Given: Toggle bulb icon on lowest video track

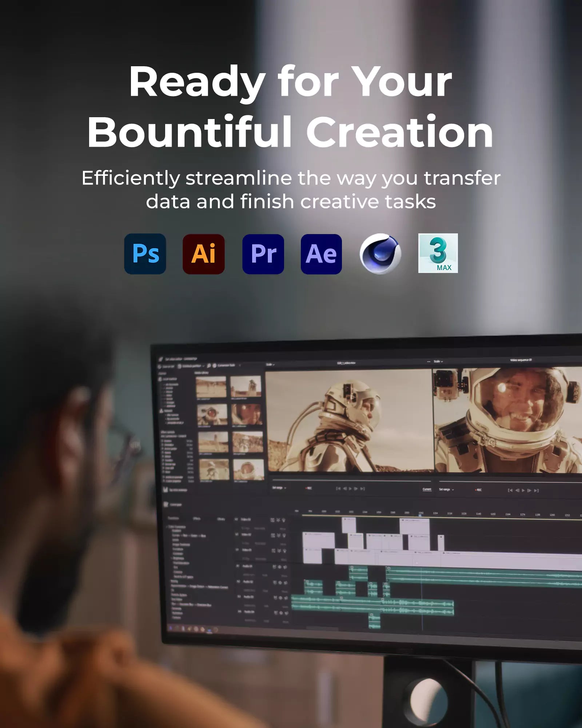Looking at the screenshot, I should 284,551.
